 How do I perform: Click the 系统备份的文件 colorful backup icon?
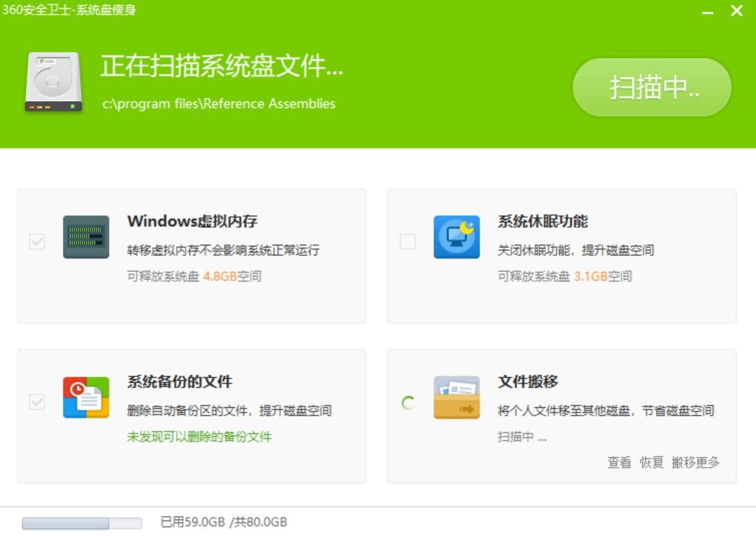(x=86, y=398)
